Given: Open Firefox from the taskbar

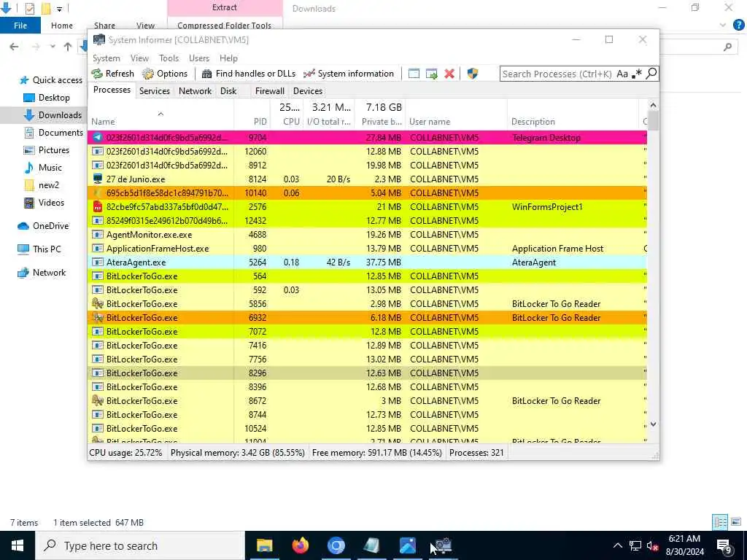Looking at the screenshot, I should tap(300, 545).
